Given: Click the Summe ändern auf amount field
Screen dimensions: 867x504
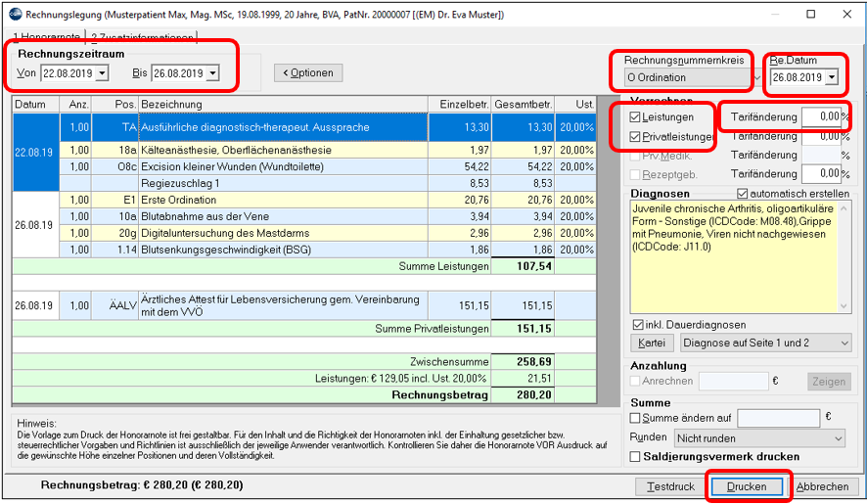Looking at the screenshot, I should (779, 418).
